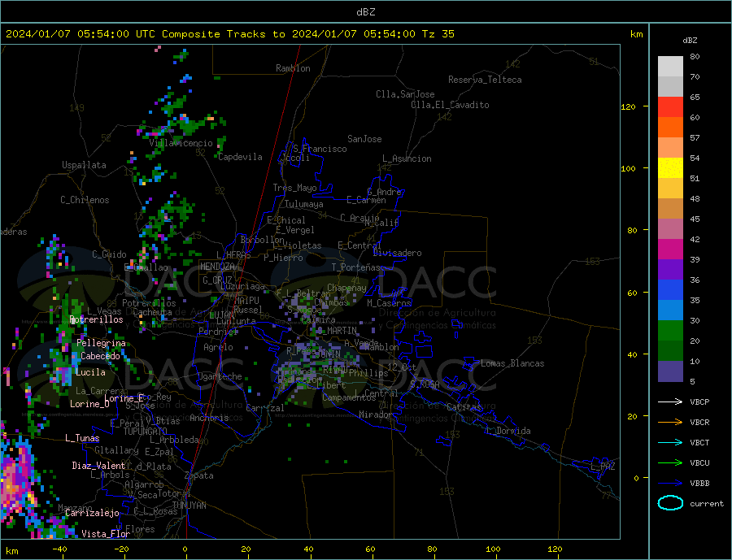Click the 30 dBZ light blue swatch

670,310
